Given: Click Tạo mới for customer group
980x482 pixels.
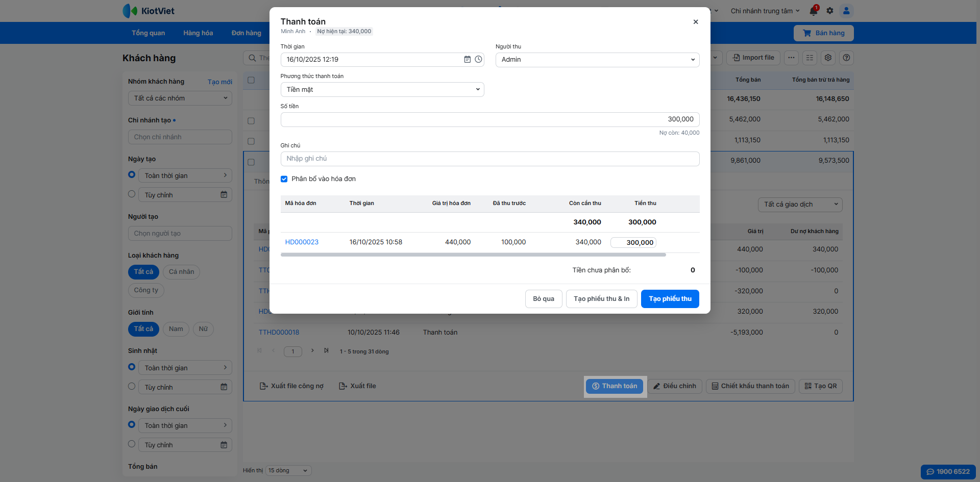Looking at the screenshot, I should click(220, 82).
